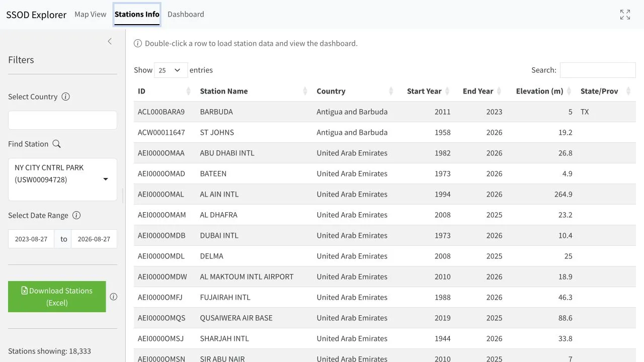Click the table Search field

598,70
